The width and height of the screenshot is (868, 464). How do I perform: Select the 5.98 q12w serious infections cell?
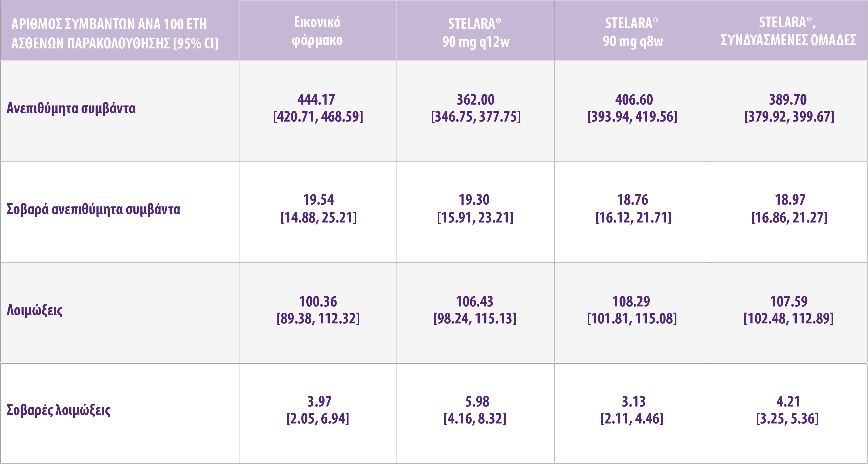(x=476, y=410)
